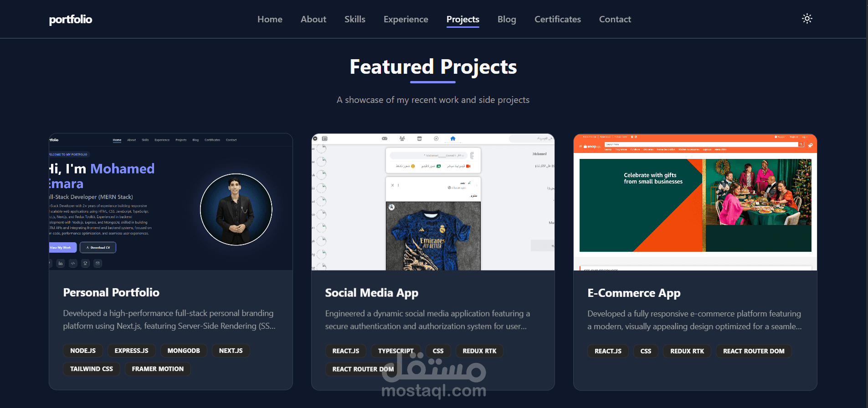Image resolution: width=868 pixels, height=408 pixels.
Task: Select the FRAMER MOTION tag
Action: 158,369
